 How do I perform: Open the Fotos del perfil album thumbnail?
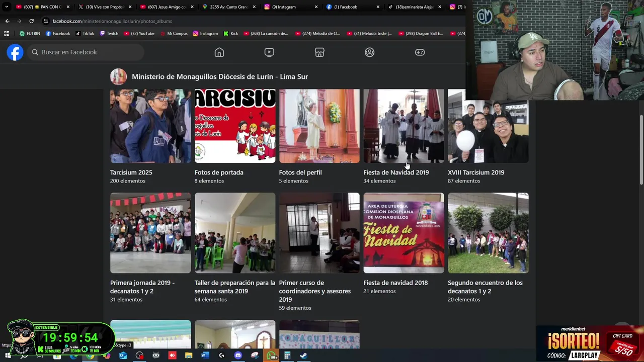click(319, 126)
